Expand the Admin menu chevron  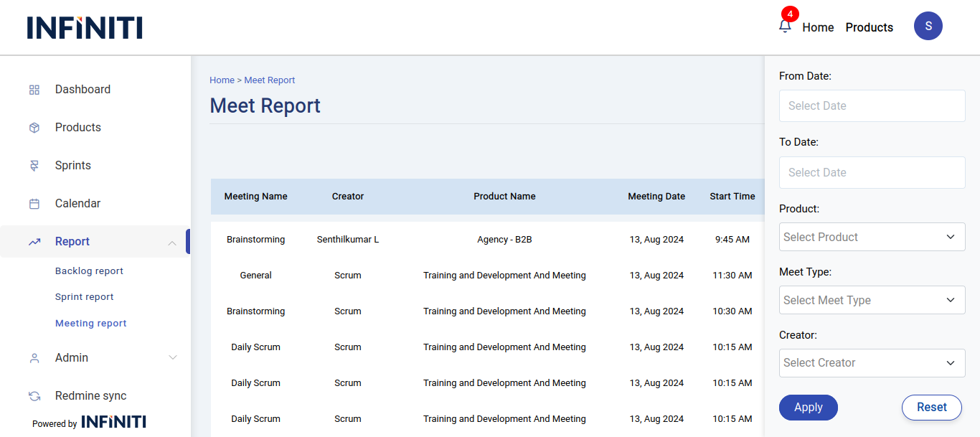pos(172,358)
